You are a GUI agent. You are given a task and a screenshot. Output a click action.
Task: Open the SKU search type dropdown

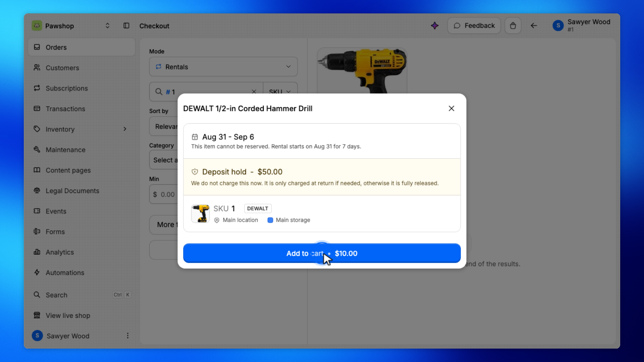[280, 92]
